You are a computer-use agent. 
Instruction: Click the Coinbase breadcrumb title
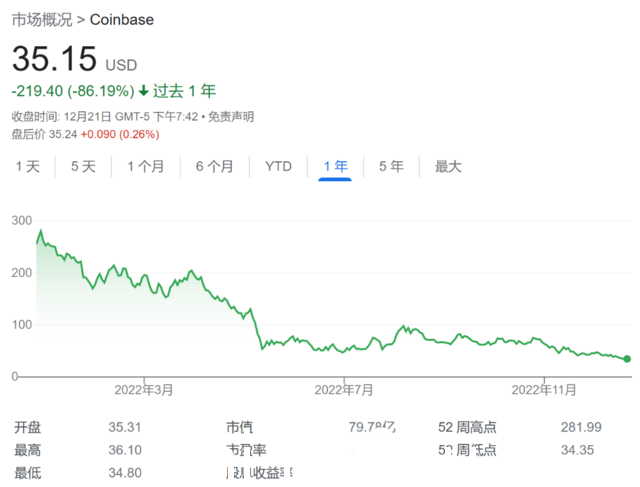[122, 20]
